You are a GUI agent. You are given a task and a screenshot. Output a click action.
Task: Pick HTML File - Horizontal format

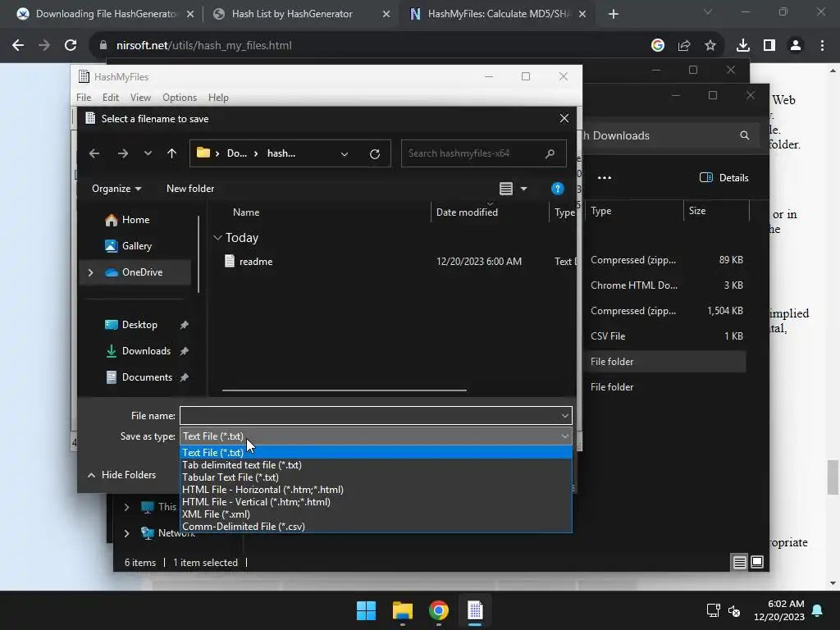click(376, 490)
